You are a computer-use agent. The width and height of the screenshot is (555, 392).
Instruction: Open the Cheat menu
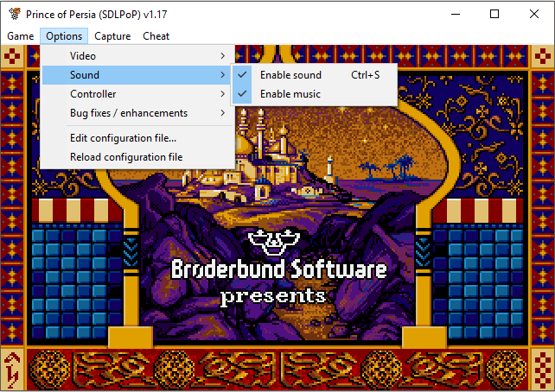tap(156, 36)
